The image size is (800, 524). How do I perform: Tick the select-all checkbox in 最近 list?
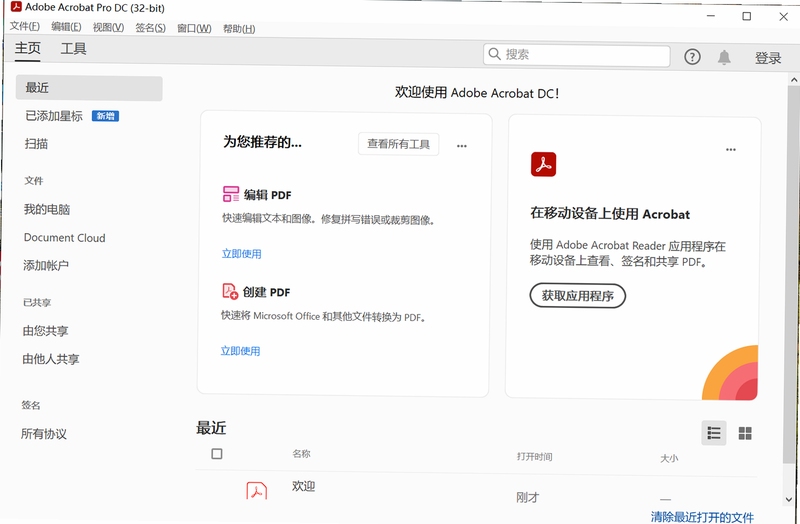217,454
